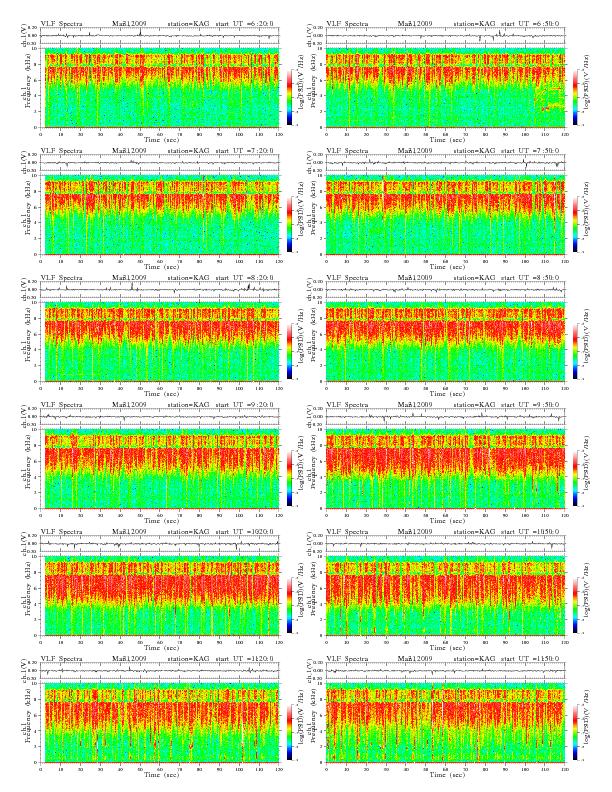The height and width of the screenshot is (792, 612).
Task: Select the ch.1 waveform strip above the 6:20:0 spectrogram
Action: [160, 36]
